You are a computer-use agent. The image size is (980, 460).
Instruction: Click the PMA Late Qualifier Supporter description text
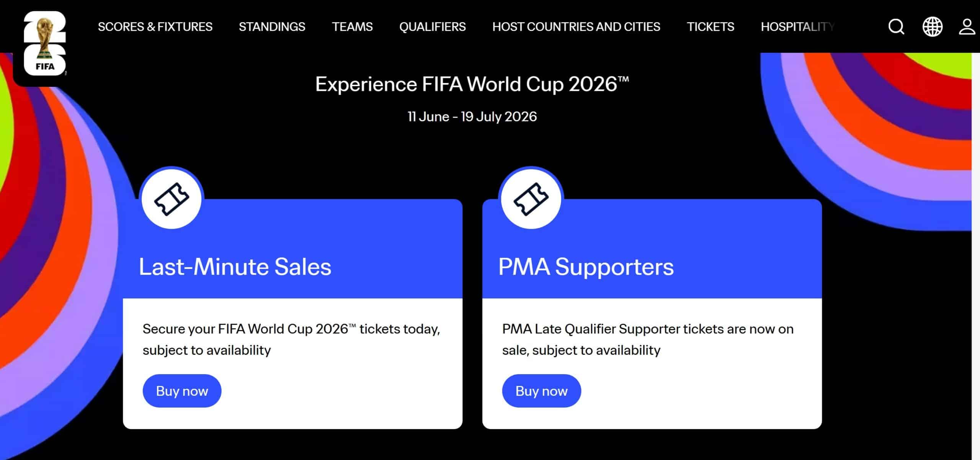(x=648, y=339)
